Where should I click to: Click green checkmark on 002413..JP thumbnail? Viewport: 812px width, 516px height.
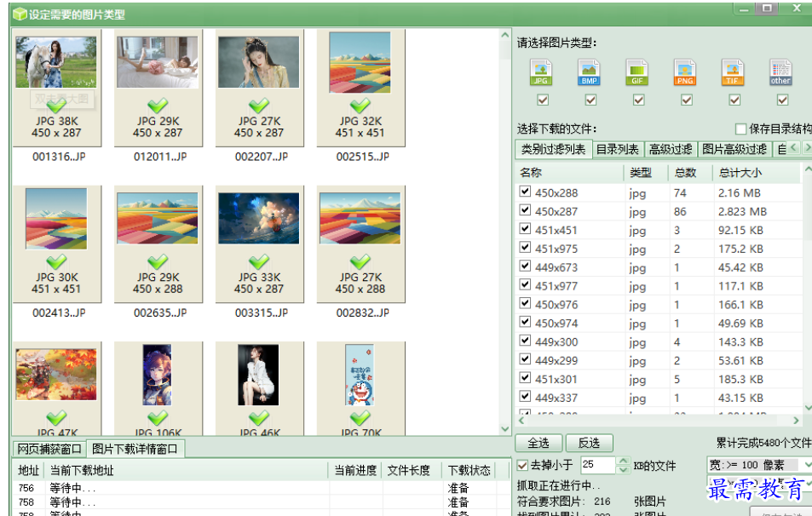click(56, 262)
